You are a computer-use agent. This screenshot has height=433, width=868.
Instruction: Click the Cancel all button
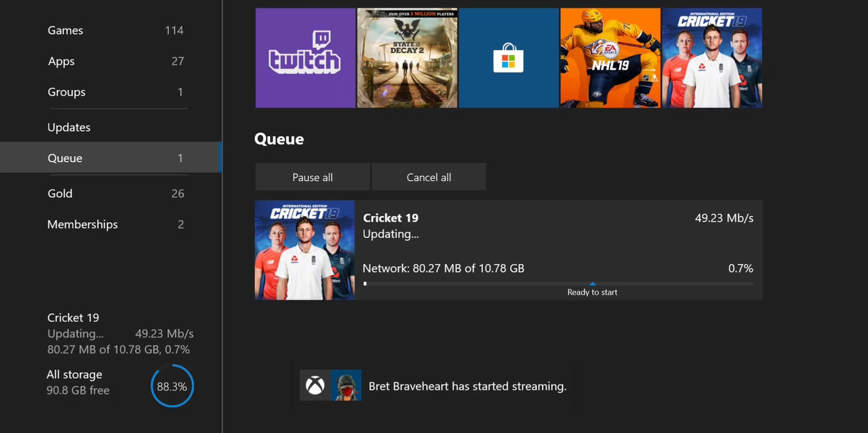pos(429,177)
